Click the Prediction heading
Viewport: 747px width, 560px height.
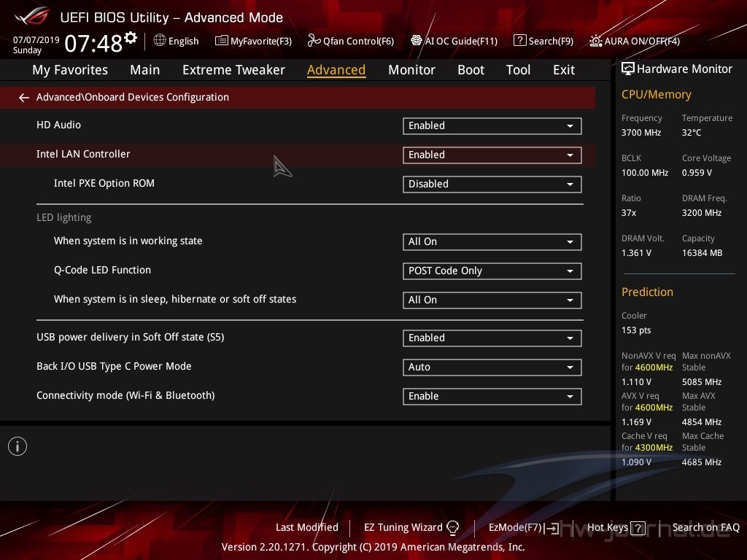point(648,292)
